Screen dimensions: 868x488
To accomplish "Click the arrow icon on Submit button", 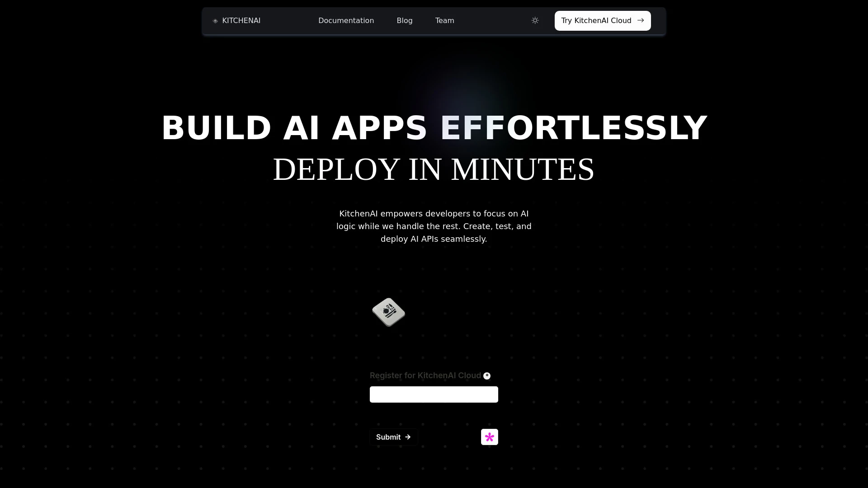I will coord(408,437).
